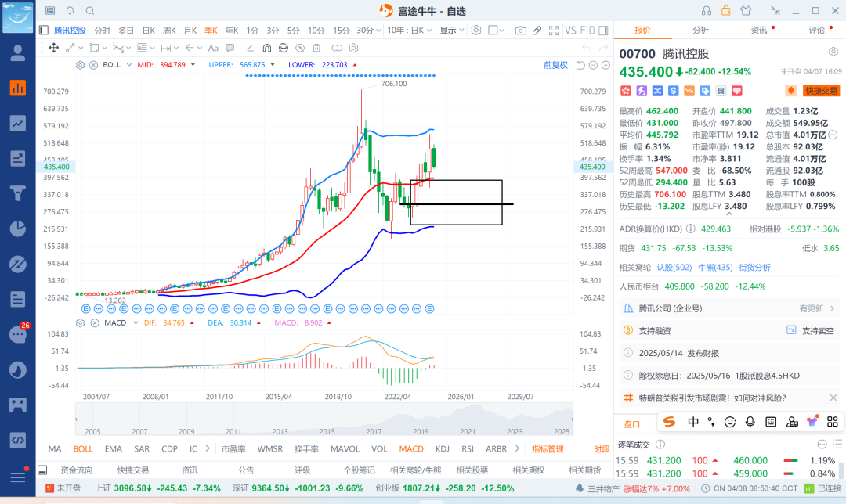Screen dimensions: 846x504
Task: Open the F10 company info
Action: 587,31
